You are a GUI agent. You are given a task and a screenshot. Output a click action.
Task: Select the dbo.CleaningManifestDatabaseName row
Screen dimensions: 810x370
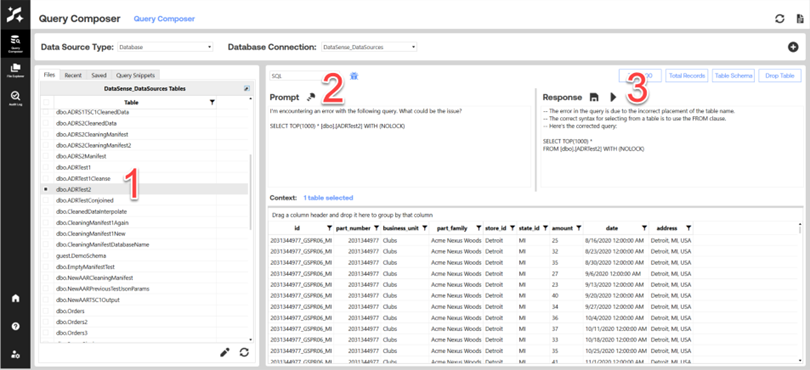(x=145, y=245)
